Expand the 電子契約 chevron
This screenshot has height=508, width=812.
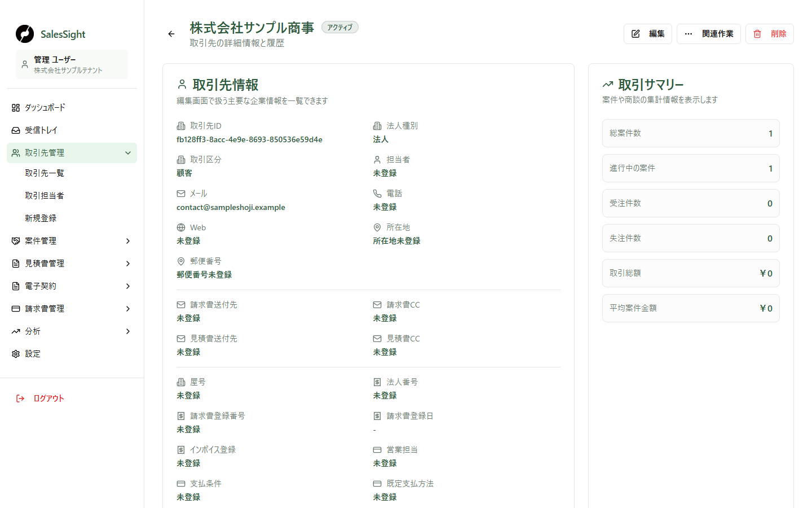[x=128, y=286]
